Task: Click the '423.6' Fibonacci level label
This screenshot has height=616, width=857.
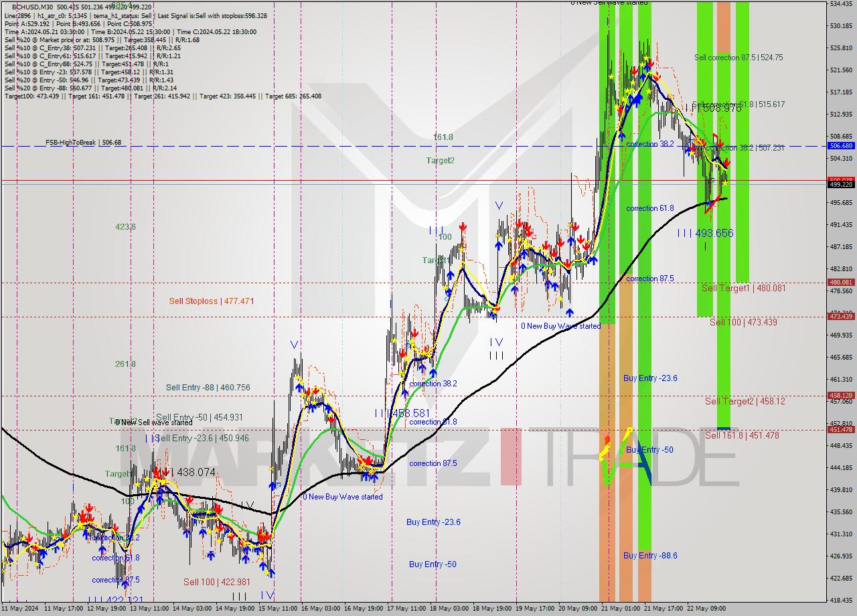Action: point(125,227)
